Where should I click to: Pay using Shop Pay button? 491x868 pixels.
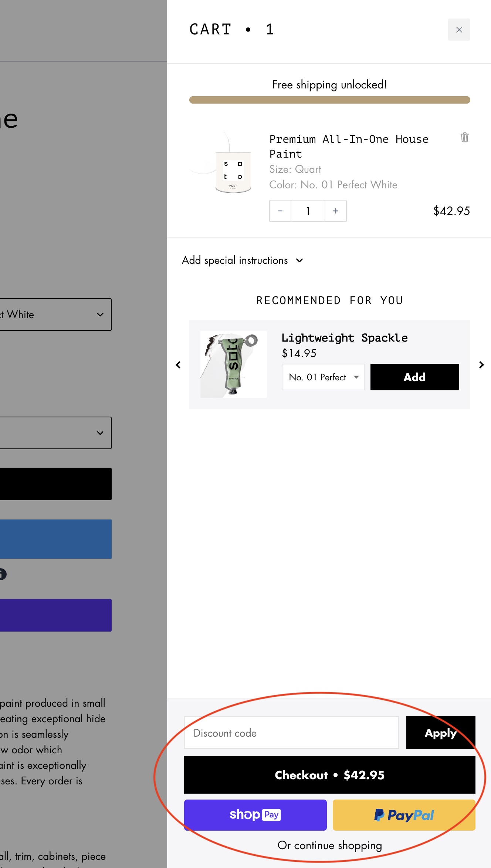pos(255,815)
